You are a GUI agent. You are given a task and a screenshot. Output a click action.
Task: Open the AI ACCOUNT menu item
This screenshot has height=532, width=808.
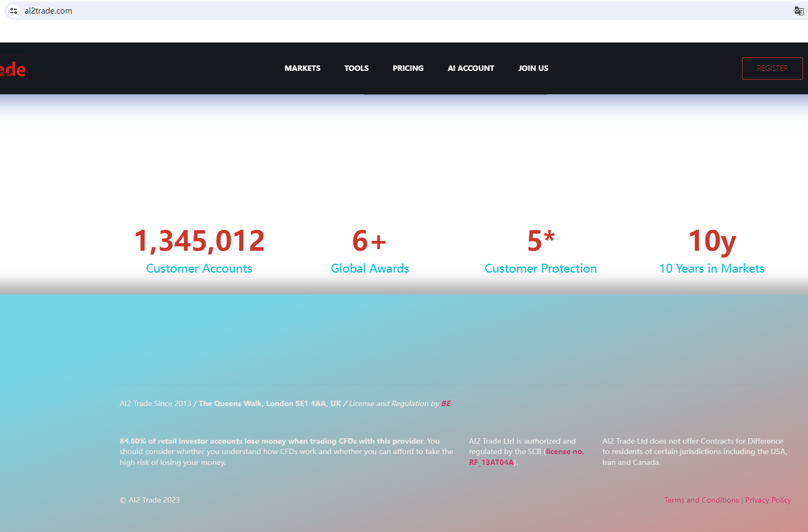coord(471,68)
